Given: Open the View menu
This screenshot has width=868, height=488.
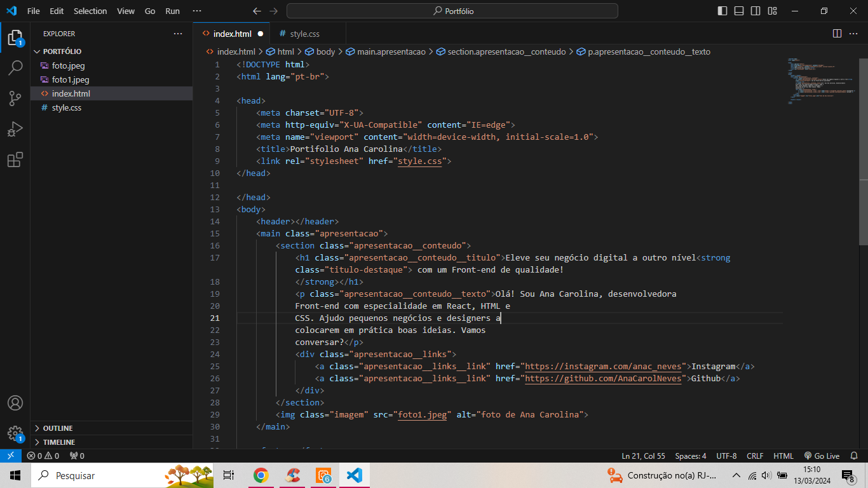Looking at the screenshot, I should pos(126,11).
